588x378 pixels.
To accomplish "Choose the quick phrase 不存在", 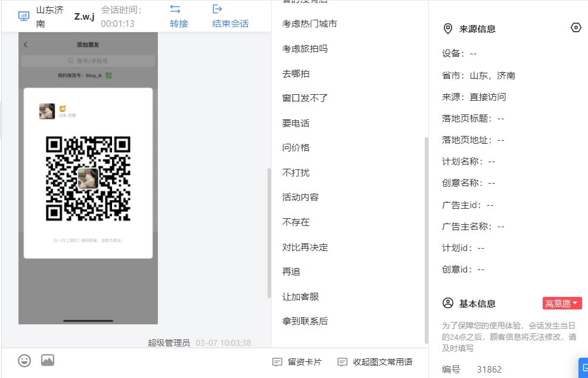I will (296, 222).
